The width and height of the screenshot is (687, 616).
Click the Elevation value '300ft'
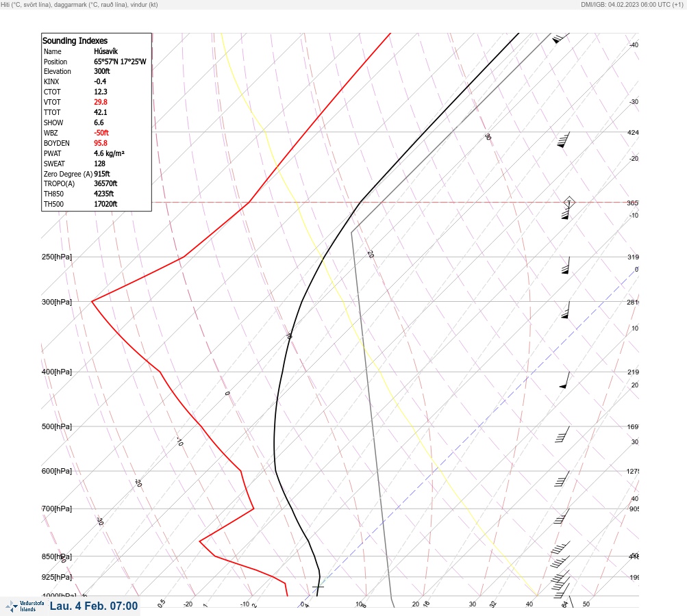coord(101,71)
